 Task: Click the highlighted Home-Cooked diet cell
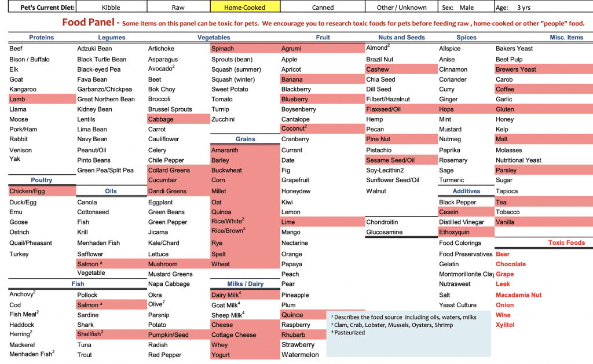click(x=245, y=6)
